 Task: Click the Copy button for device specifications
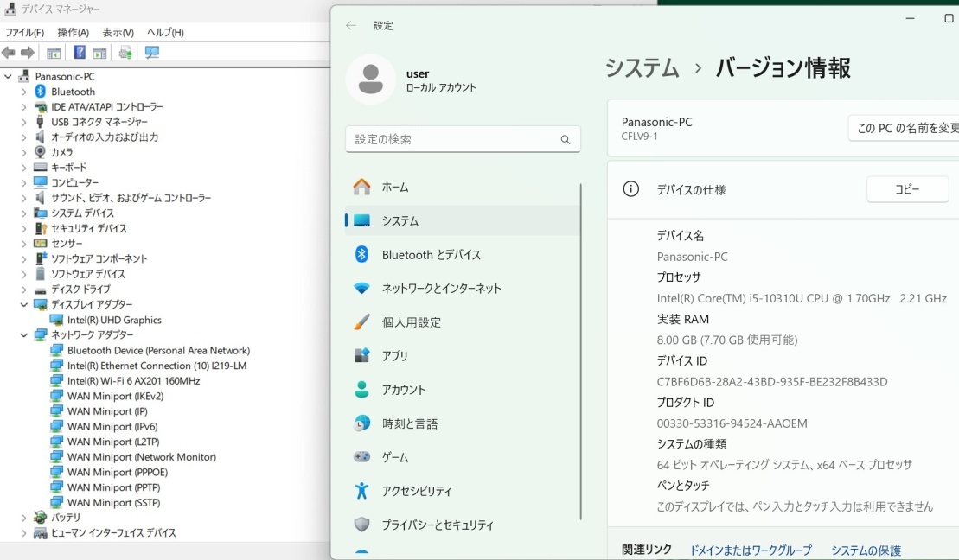pos(907,189)
